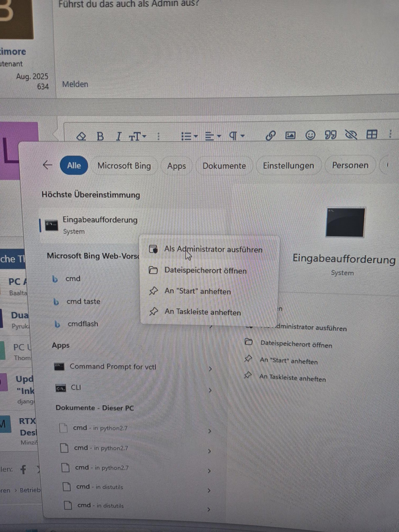
Task: Open the text alignment dropdown
Action: click(213, 136)
